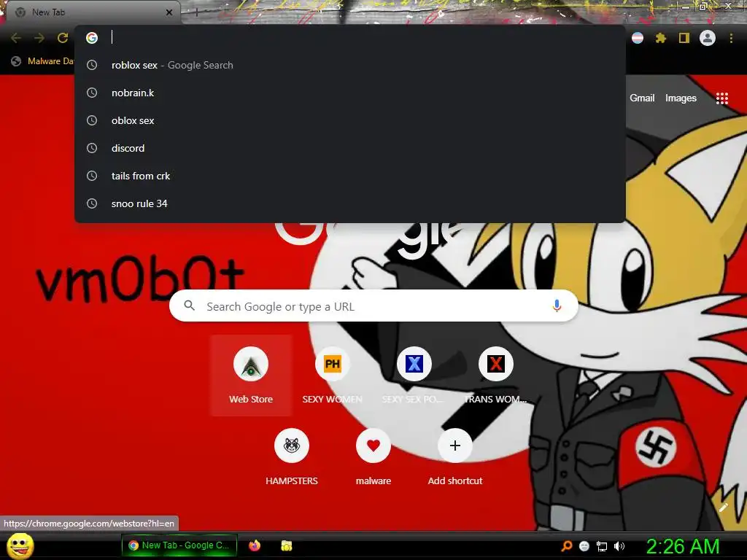Screen dimensions: 747x560
Task: Open the yellow folder icon in the taskbar
Action: pyautogui.click(x=286, y=545)
